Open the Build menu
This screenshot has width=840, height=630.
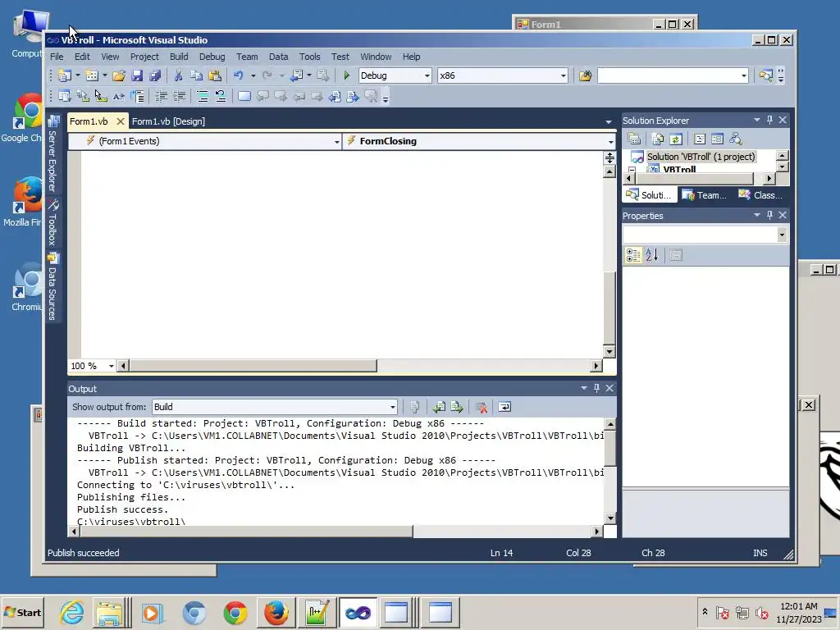click(x=179, y=57)
